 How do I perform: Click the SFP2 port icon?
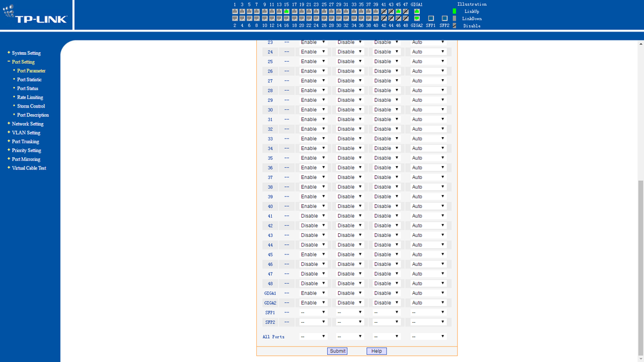pyautogui.click(x=444, y=19)
